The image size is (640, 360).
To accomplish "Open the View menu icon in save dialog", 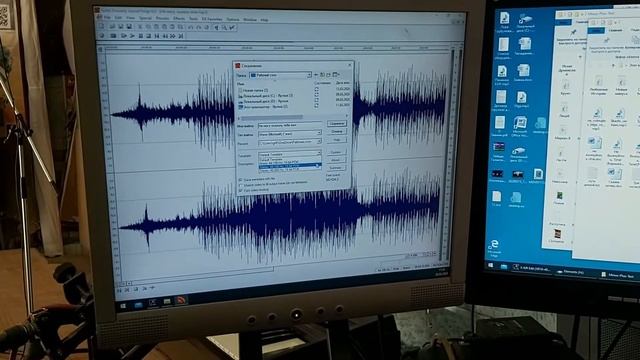I will pos(336,75).
